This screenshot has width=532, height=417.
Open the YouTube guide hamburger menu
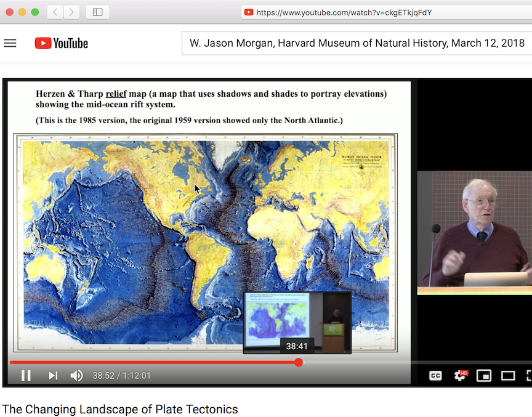pyautogui.click(x=10, y=43)
